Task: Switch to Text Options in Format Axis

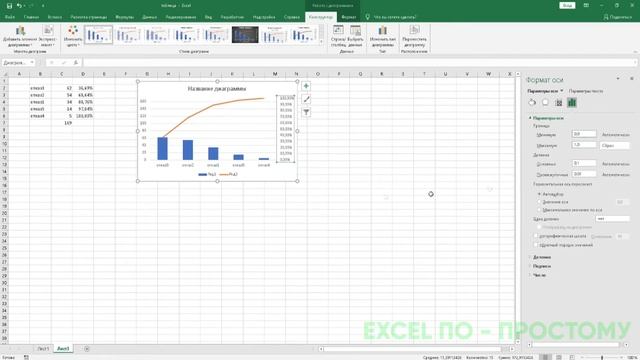Action: 586,91
